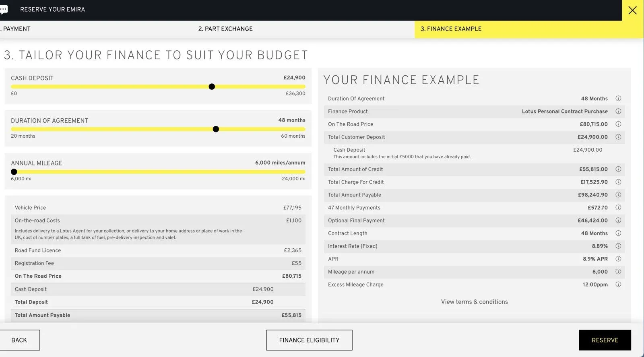This screenshot has width=644, height=357.
Task: Click info icon for 47 Monthly Payments
Action: pyautogui.click(x=618, y=208)
